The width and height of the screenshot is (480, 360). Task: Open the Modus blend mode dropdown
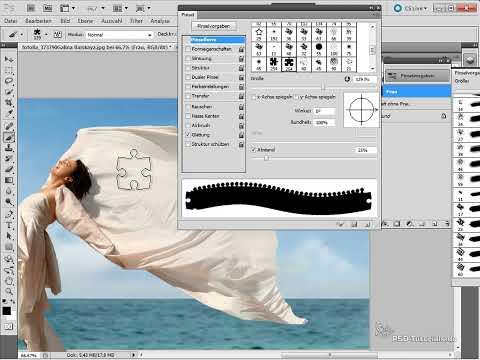[x=119, y=35]
